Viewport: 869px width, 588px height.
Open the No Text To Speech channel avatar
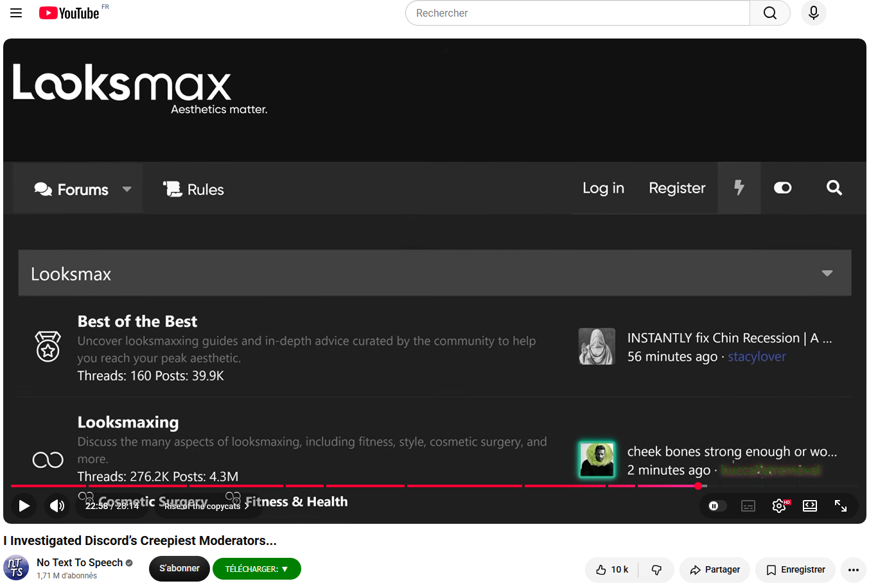pos(16,568)
